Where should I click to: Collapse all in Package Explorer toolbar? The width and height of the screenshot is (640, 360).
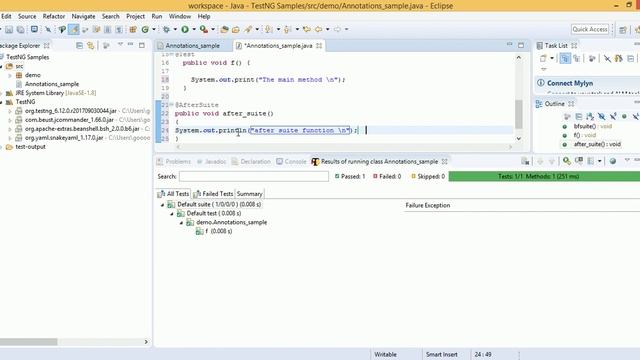click(80, 46)
